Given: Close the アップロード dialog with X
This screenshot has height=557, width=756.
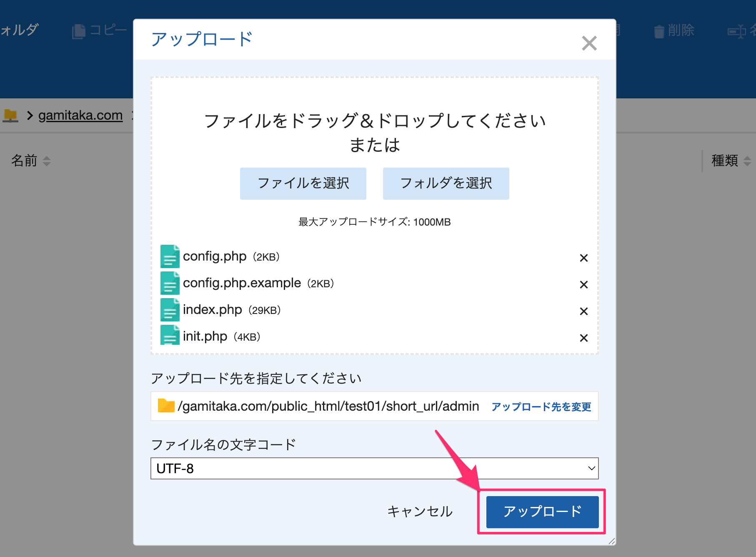Looking at the screenshot, I should coord(589,43).
